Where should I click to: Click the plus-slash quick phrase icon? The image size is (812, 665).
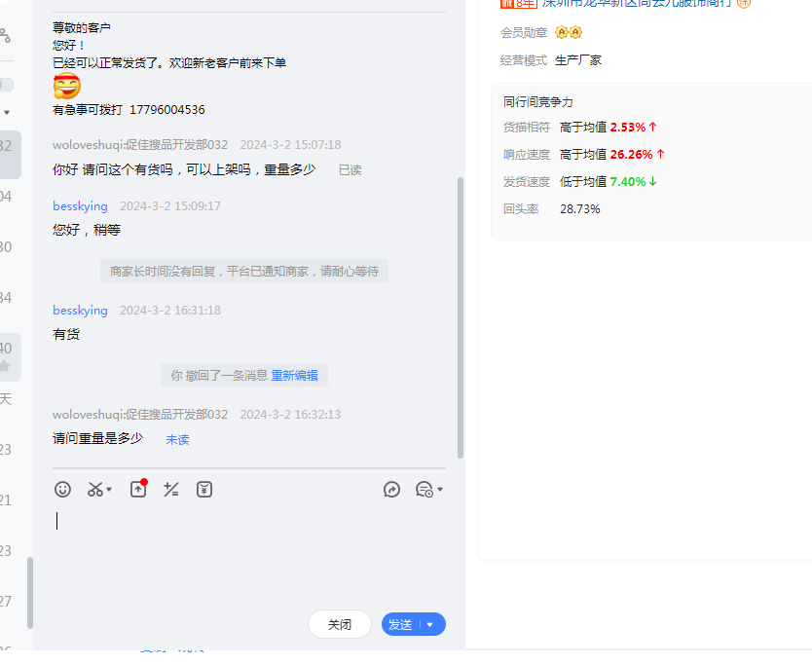tap(171, 490)
